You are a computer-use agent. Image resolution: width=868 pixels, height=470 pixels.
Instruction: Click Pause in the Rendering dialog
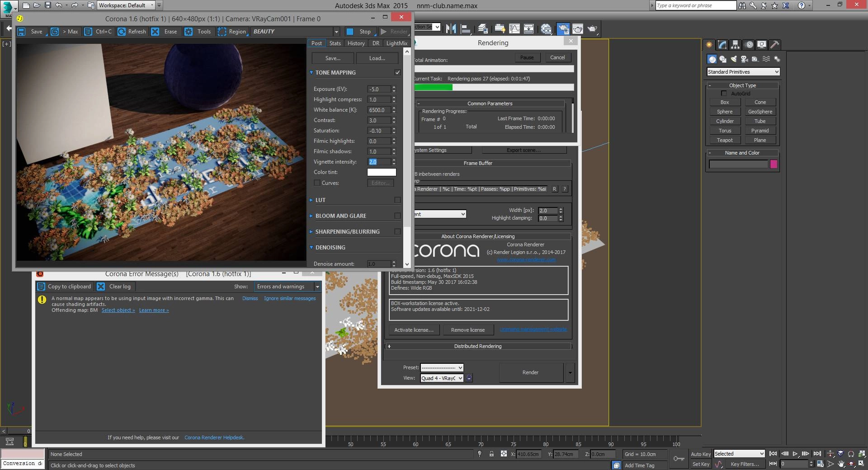[x=527, y=57]
